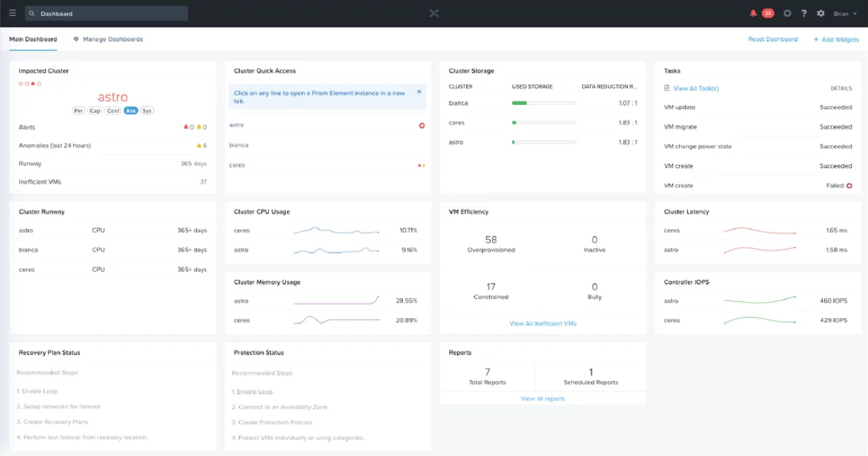
Task: Select the Ava health pill
Action: (131, 111)
